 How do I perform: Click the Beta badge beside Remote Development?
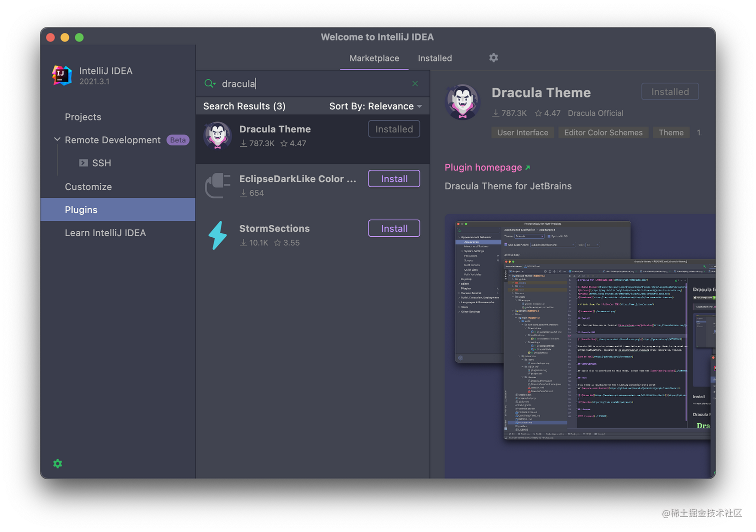pos(178,140)
